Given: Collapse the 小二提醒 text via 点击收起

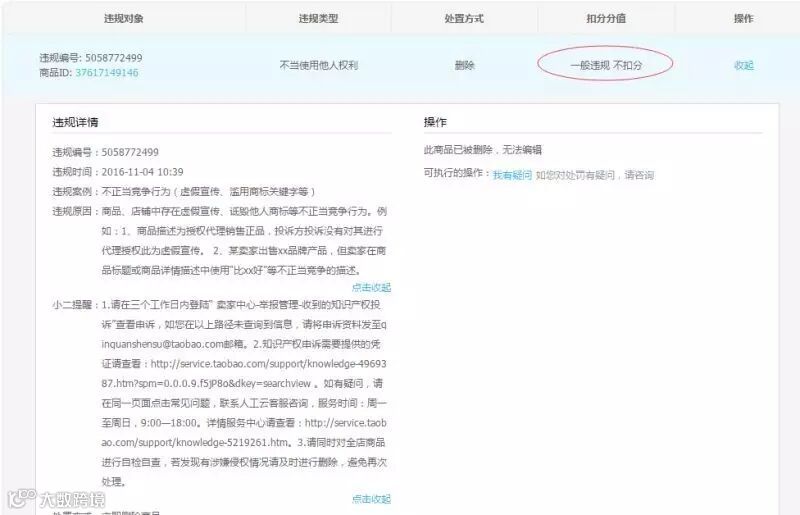Looking at the screenshot, I should click(371, 499).
